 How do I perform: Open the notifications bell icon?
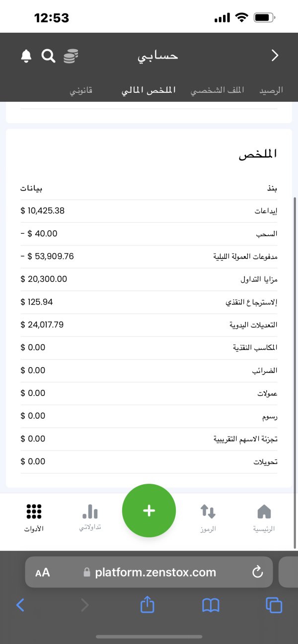[x=26, y=56]
